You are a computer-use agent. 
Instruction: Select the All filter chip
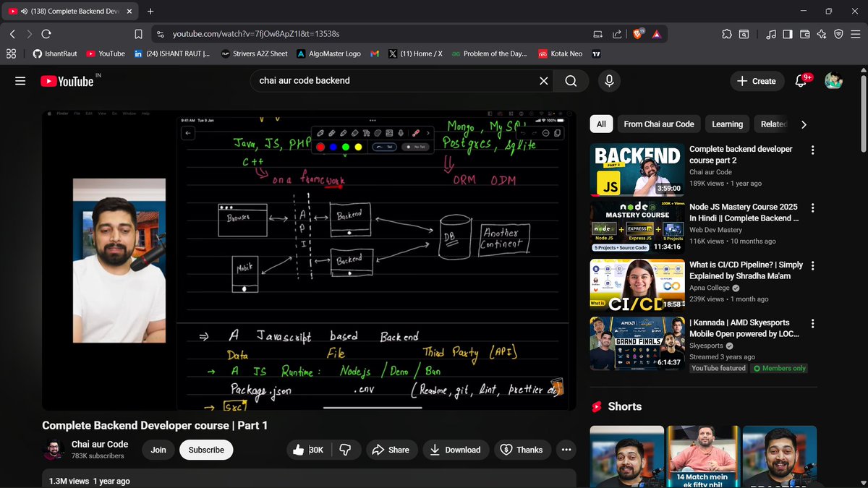coord(601,124)
